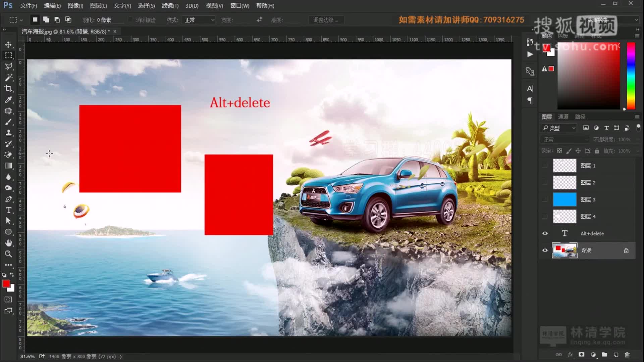Select the Move tool
This screenshot has width=644, height=362.
pos(8,45)
